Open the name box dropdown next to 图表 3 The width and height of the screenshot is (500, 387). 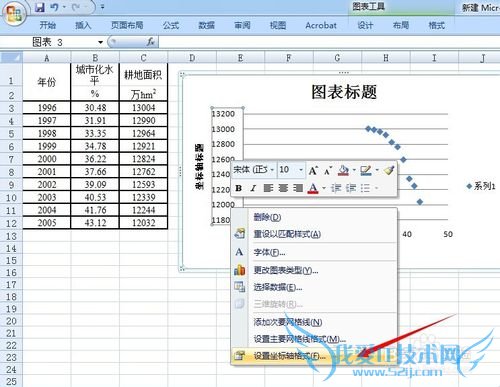[x=100, y=42]
